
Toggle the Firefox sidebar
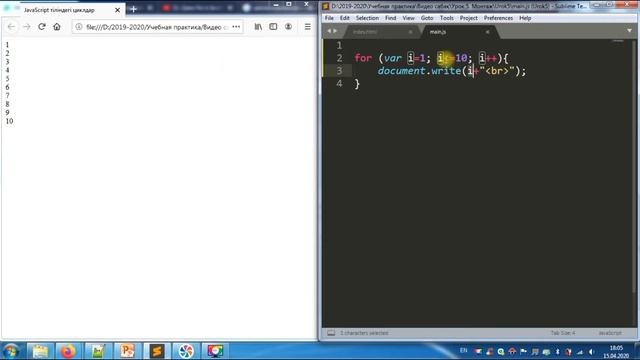point(273,27)
